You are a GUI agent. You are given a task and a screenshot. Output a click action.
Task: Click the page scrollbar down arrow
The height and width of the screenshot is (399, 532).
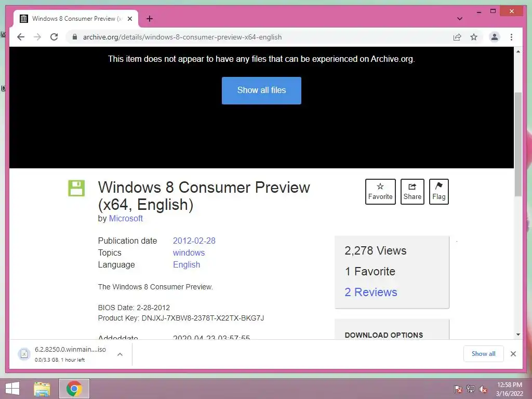tap(518, 335)
